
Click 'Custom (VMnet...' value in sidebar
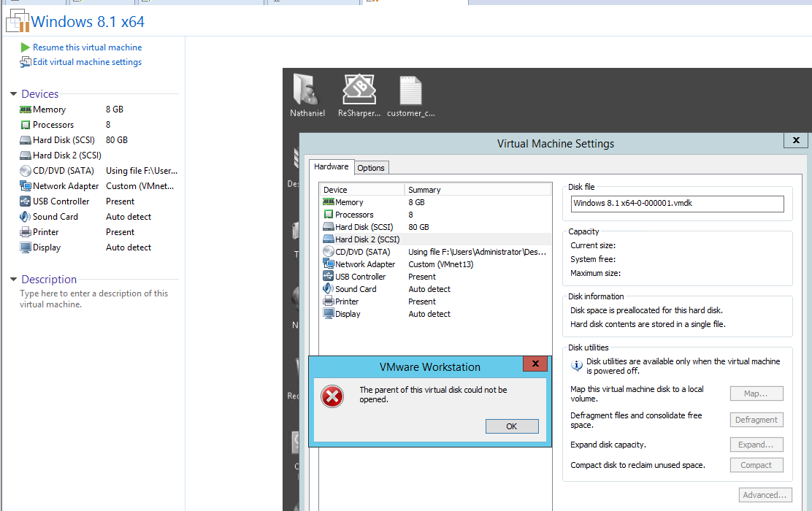(139, 186)
